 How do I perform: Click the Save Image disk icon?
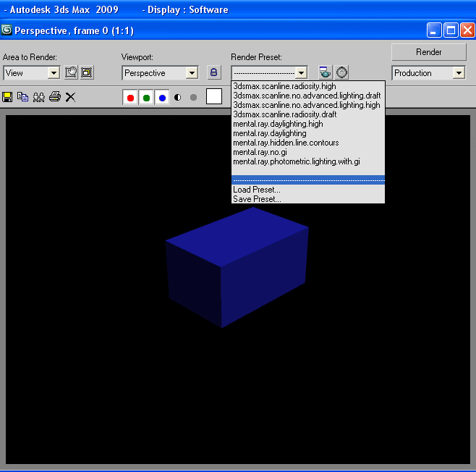[7, 97]
